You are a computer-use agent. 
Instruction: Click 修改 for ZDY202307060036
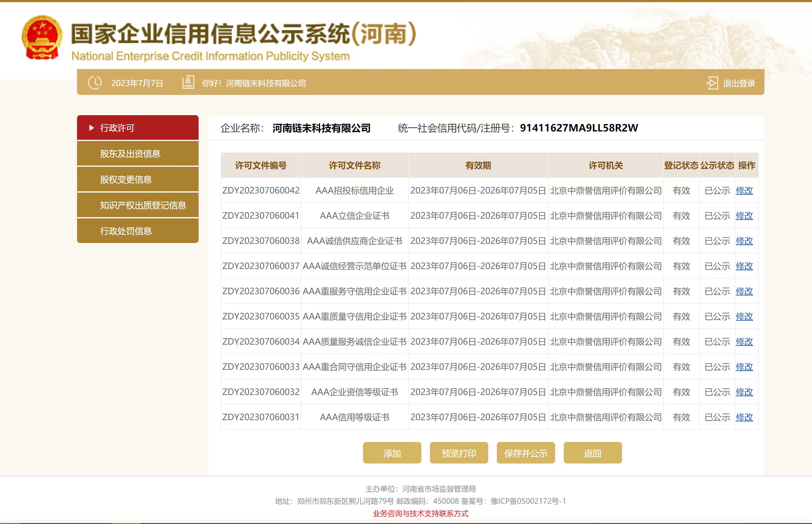744,291
